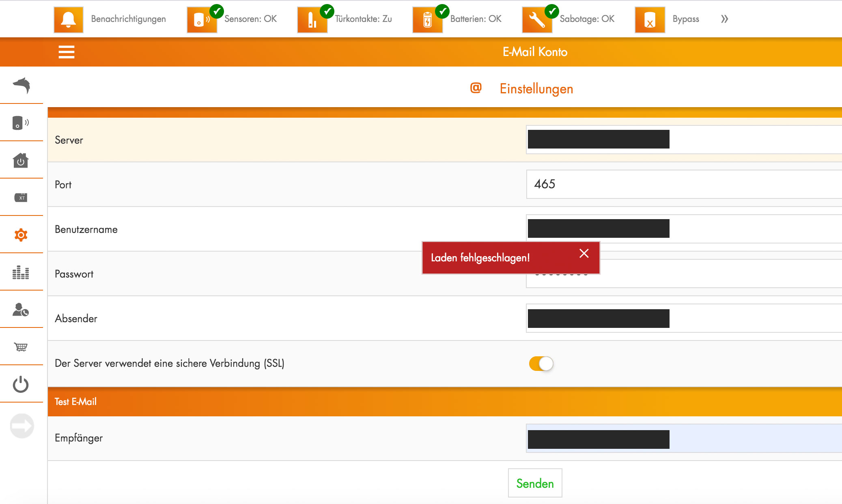The width and height of the screenshot is (842, 504).
Task: Click the grey arrow sidebar button
Action: point(22,426)
